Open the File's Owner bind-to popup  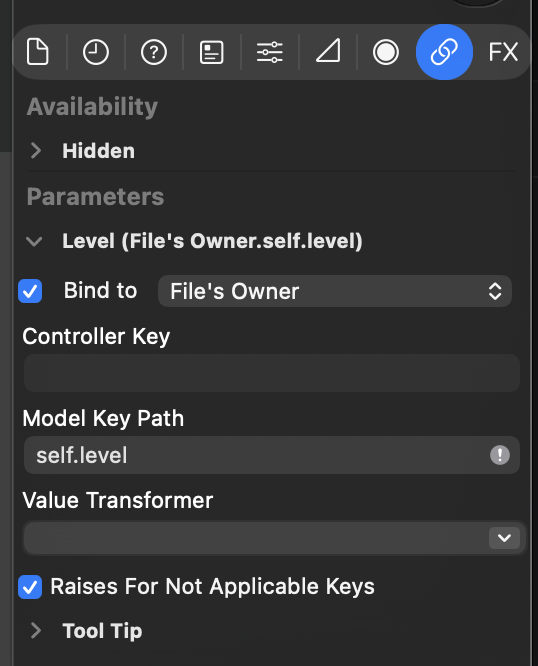point(335,291)
